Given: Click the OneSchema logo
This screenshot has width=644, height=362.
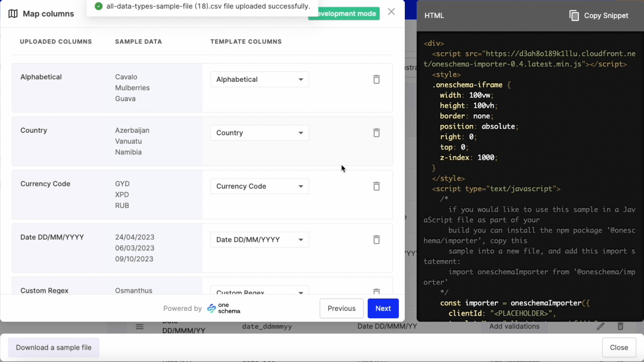Looking at the screenshot, I should pyautogui.click(x=211, y=308).
